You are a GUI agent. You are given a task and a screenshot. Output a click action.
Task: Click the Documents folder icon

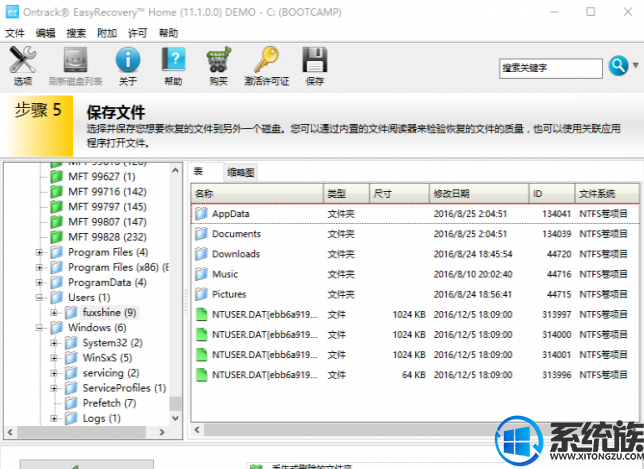(201, 234)
